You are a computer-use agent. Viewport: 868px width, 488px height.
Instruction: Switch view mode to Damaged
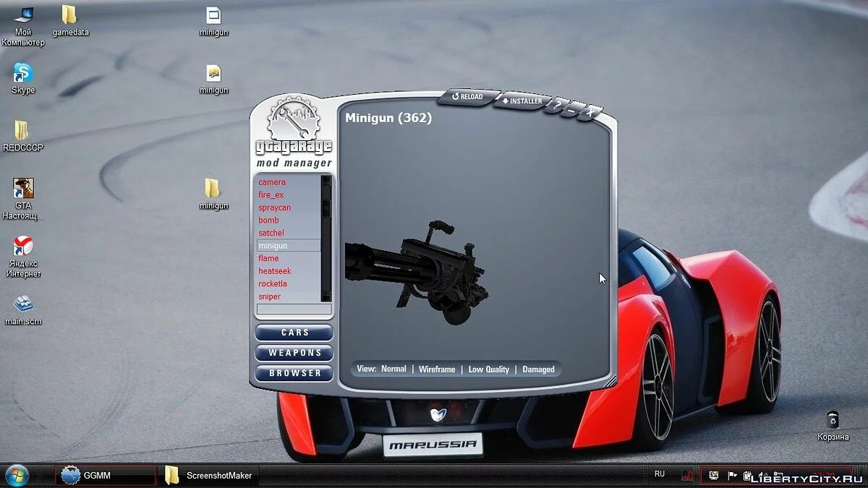[538, 369]
